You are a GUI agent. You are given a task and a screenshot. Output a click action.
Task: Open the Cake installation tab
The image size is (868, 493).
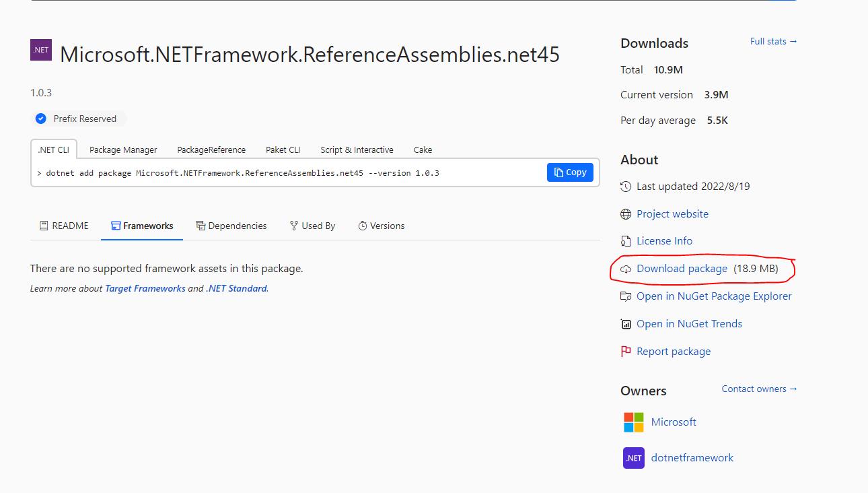(423, 150)
